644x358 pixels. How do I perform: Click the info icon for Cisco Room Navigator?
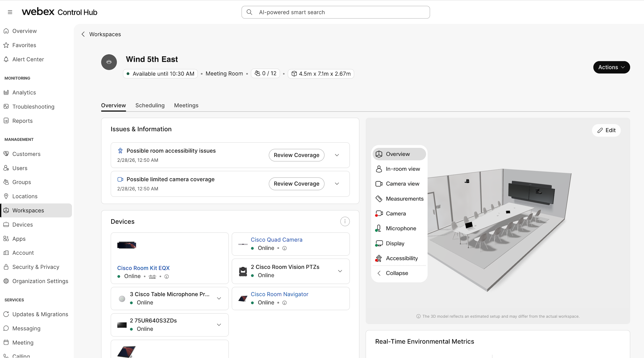tap(284, 303)
